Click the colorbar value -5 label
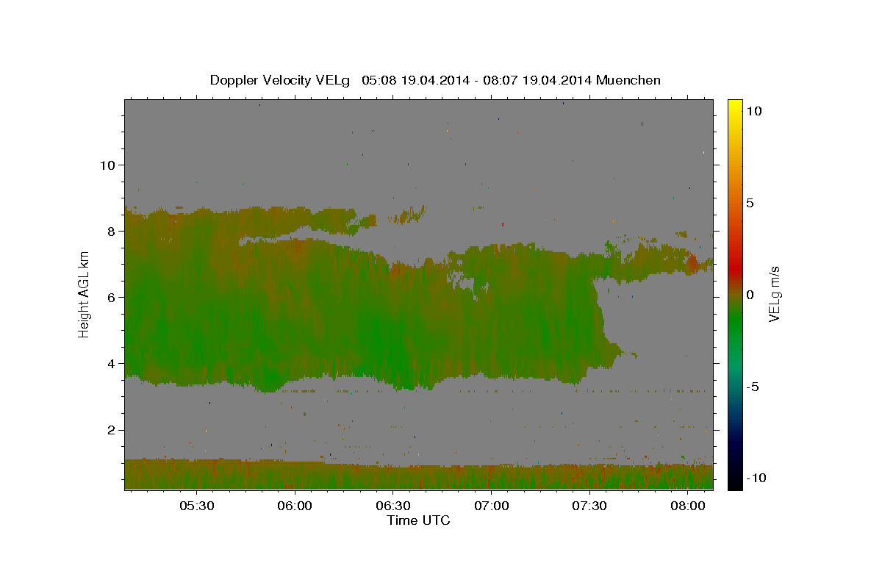The width and height of the screenshot is (882, 588). point(754,387)
